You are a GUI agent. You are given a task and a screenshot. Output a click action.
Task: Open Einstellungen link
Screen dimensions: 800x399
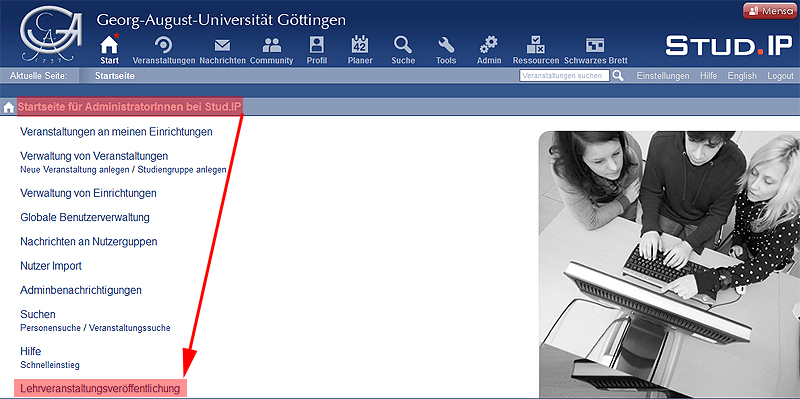coord(663,76)
